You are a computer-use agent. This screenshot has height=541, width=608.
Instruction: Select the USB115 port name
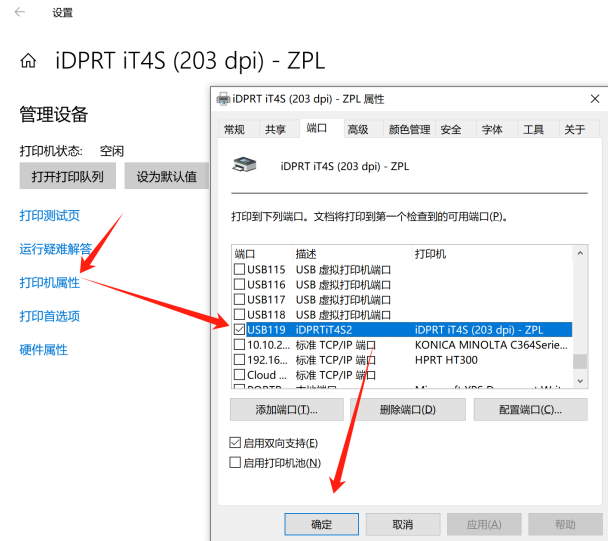click(x=266, y=269)
